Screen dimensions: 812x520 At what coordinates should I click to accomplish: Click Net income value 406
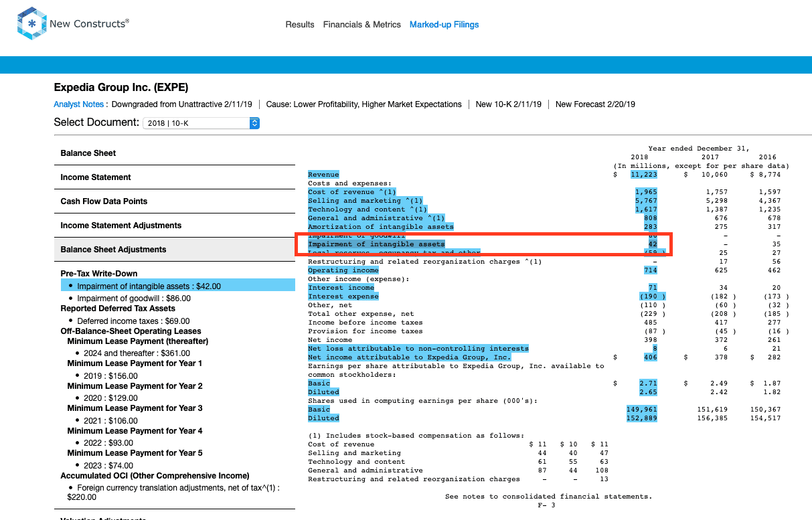[651, 357]
